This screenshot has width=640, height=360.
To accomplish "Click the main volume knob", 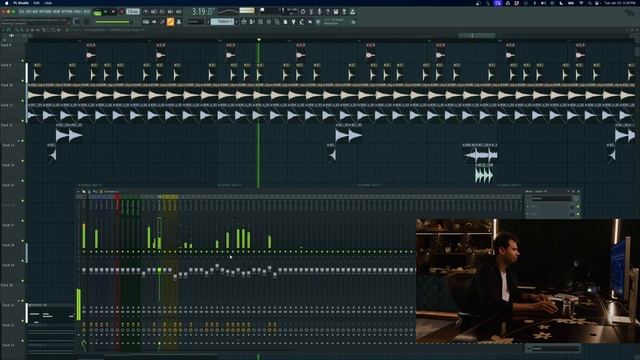I will click(x=76, y=21).
